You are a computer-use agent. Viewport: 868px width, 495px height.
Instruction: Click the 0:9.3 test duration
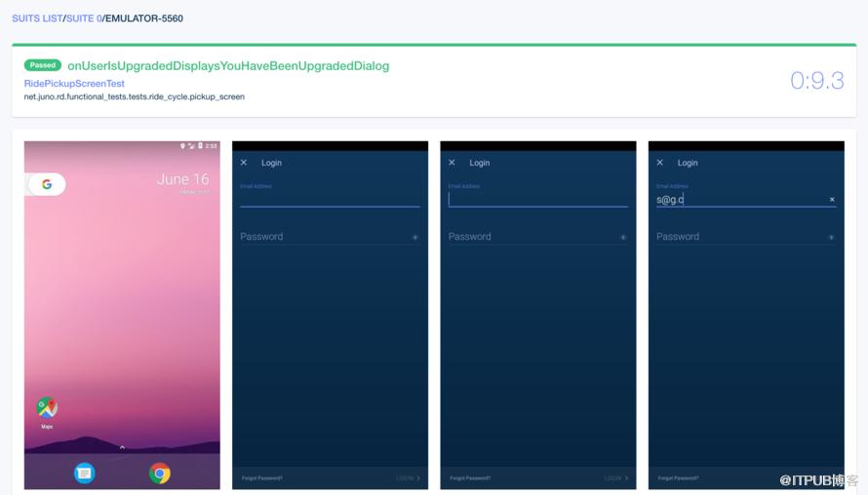[817, 81]
